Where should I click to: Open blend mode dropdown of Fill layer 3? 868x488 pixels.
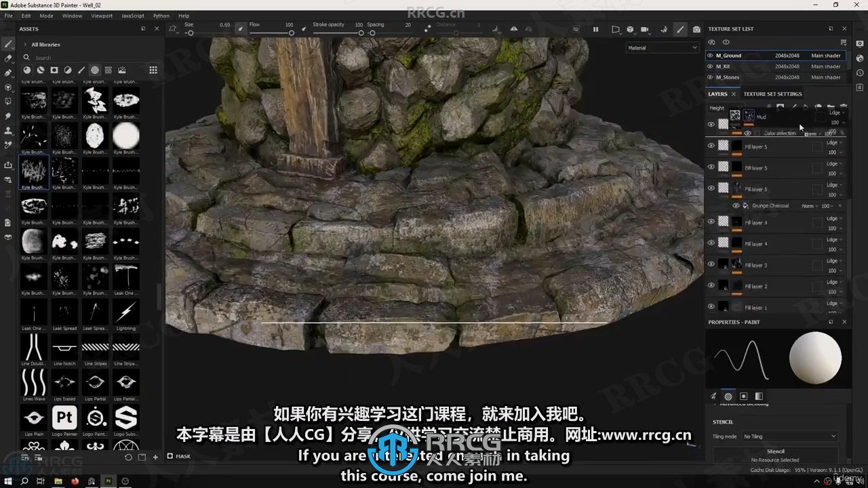pyautogui.click(x=835, y=261)
